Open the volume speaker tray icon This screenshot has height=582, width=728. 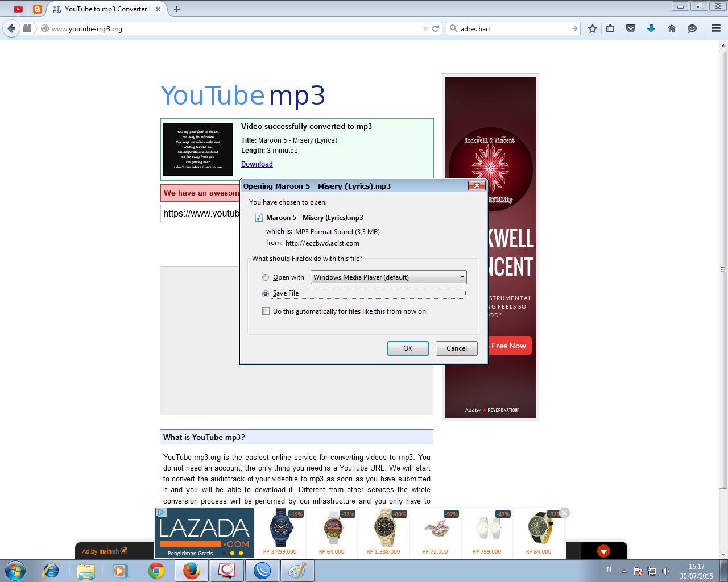[x=665, y=571]
